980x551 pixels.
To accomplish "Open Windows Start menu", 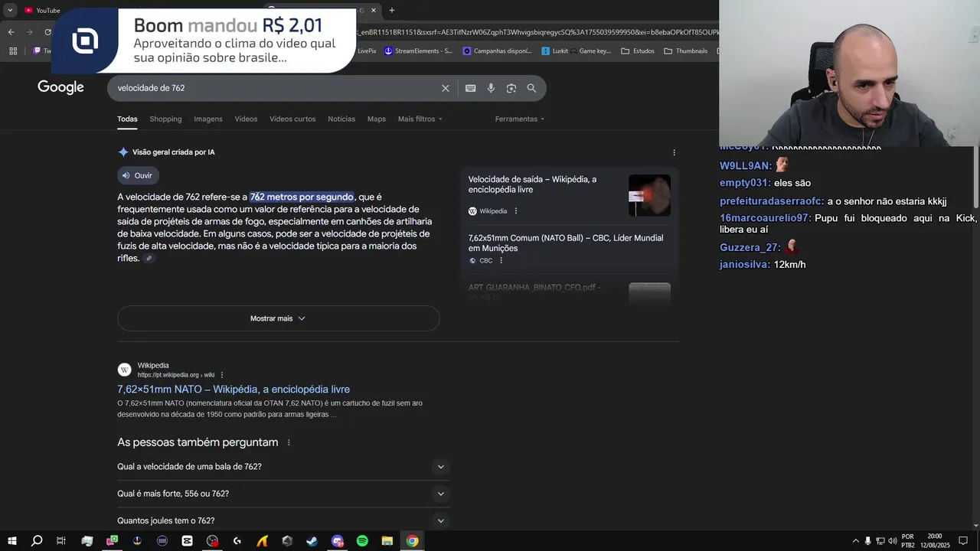I will click(x=12, y=541).
